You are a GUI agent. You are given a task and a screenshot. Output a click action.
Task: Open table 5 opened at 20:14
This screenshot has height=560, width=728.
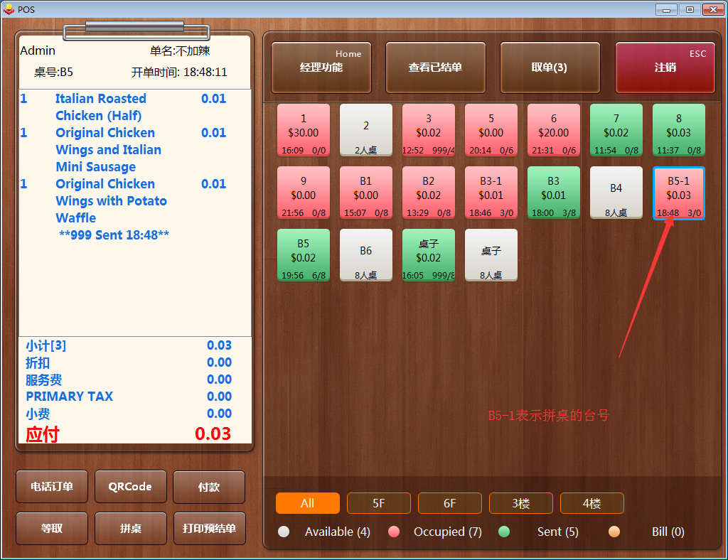(x=491, y=130)
